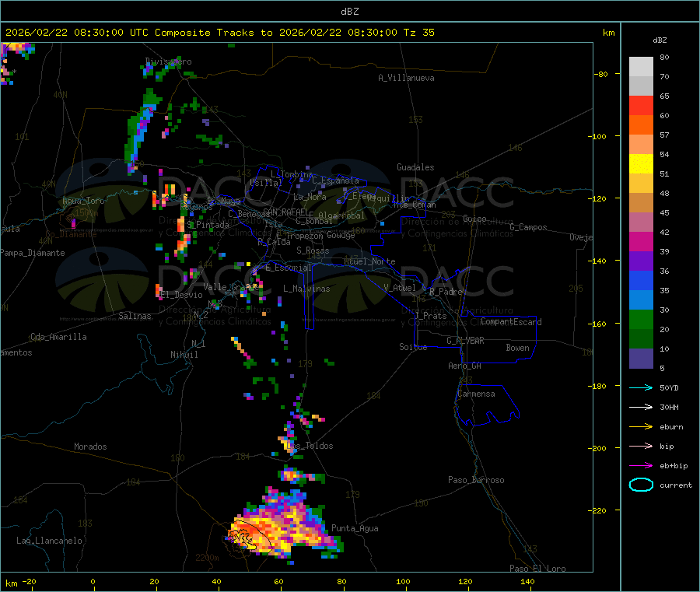Click the 'Bowen' map label
This screenshot has width=700, height=592.
click(518, 348)
